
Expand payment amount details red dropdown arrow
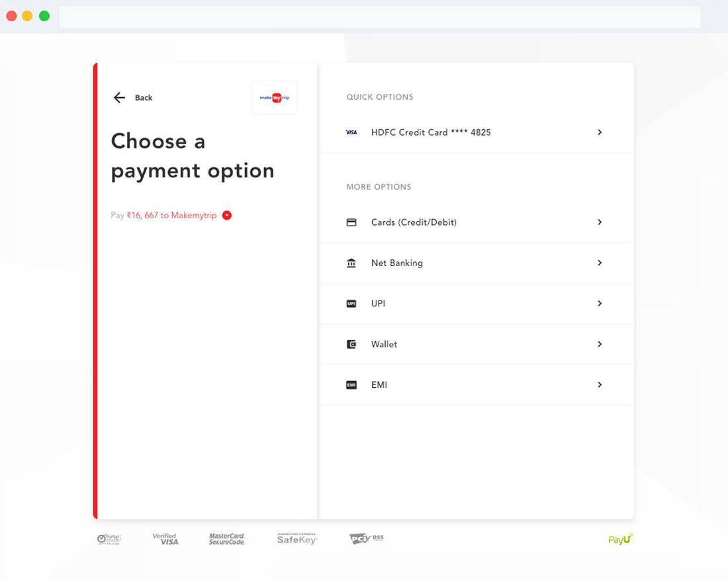(227, 215)
